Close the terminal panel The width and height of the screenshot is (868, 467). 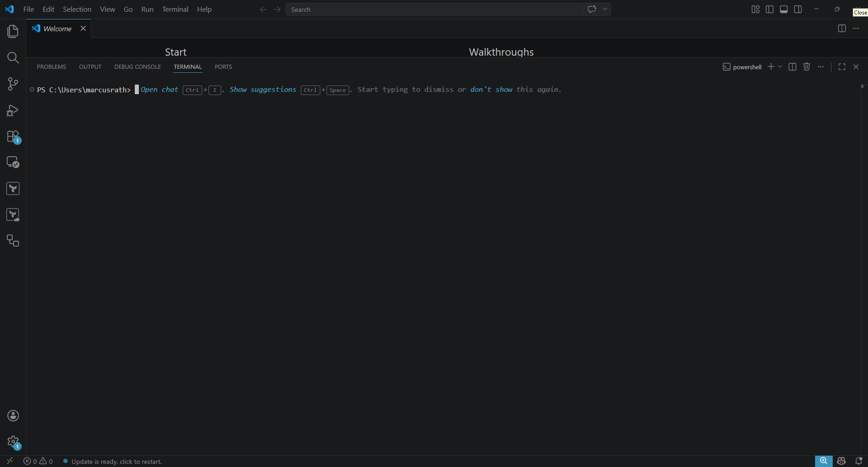click(x=856, y=67)
